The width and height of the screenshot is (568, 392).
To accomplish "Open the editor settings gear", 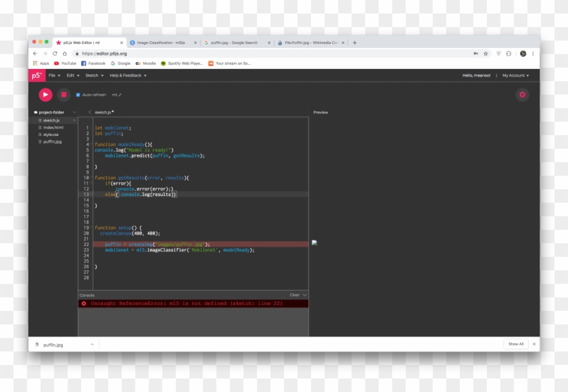I will [522, 95].
